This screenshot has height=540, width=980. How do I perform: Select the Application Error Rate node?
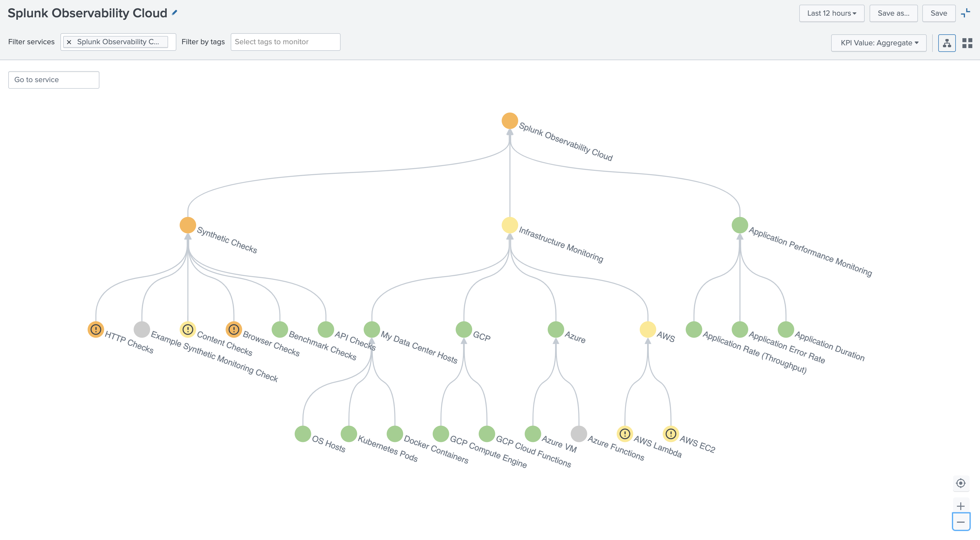(740, 330)
